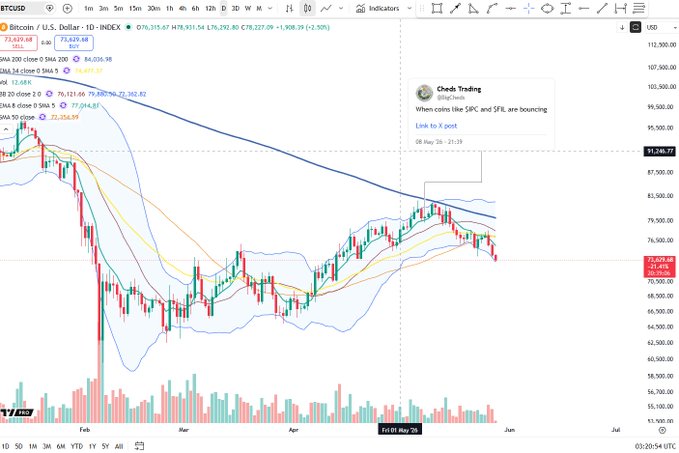Expand the timeframe interval dropdown arrow
The image size is (679, 453).
[x=270, y=8]
